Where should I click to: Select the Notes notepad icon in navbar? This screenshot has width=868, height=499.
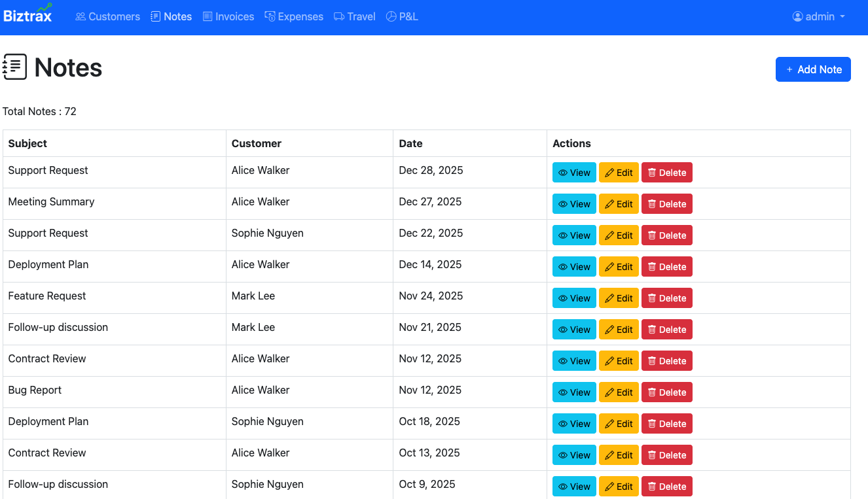click(x=154, y=16)
